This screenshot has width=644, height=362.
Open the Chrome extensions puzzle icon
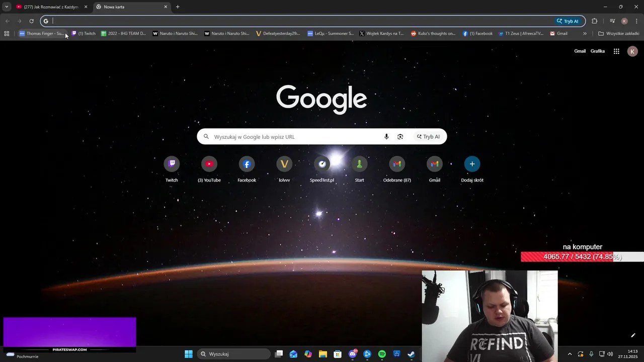(594, 21)
